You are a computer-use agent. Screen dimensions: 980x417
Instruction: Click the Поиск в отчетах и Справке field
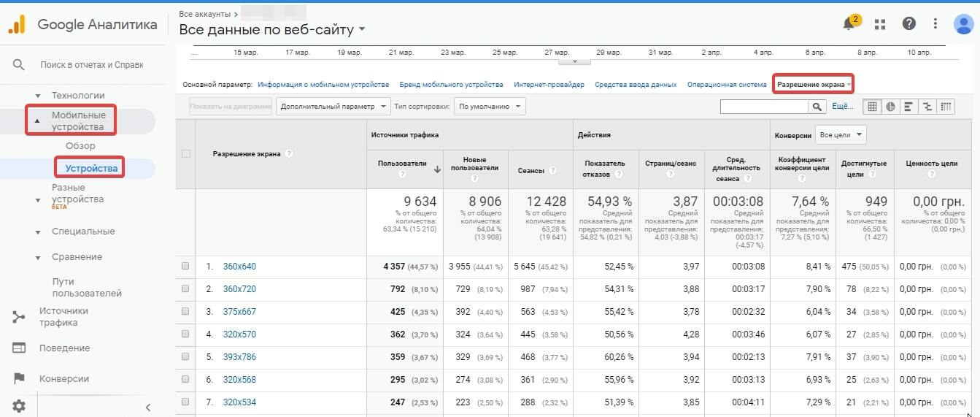coord(92,65)
